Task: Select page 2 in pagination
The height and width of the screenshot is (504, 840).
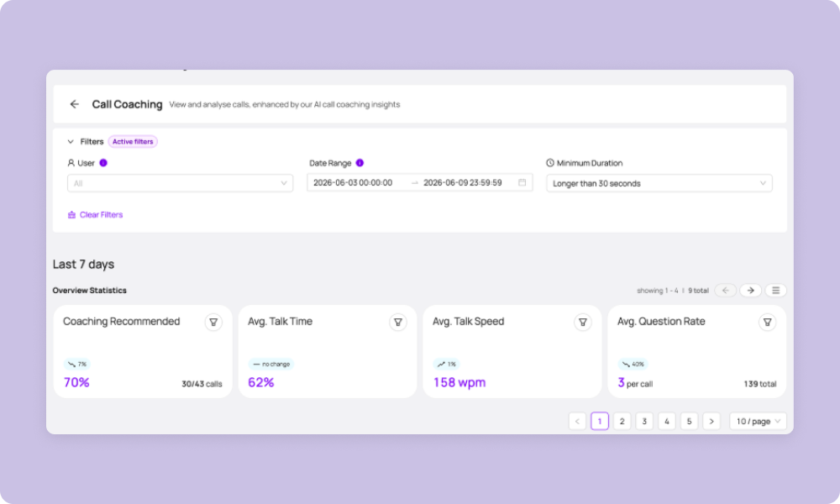Action: click(622, 422)
